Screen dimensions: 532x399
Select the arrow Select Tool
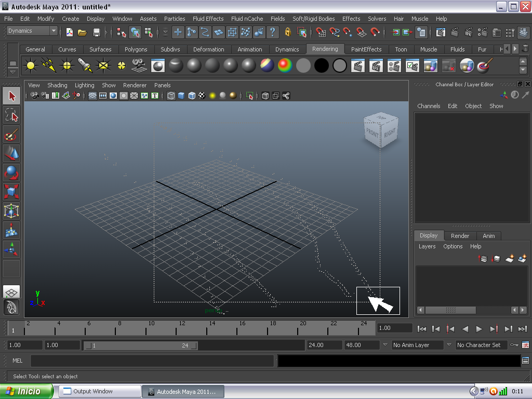[11, 96]
